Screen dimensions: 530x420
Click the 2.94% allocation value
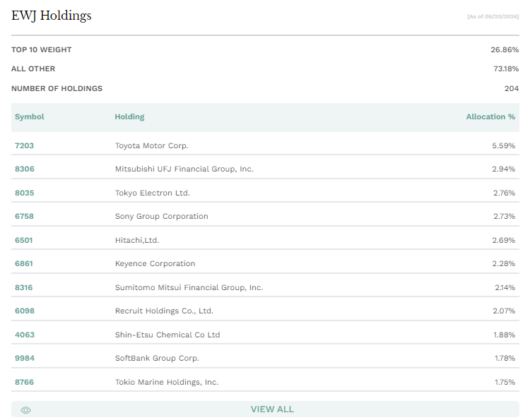coord(503,169)
